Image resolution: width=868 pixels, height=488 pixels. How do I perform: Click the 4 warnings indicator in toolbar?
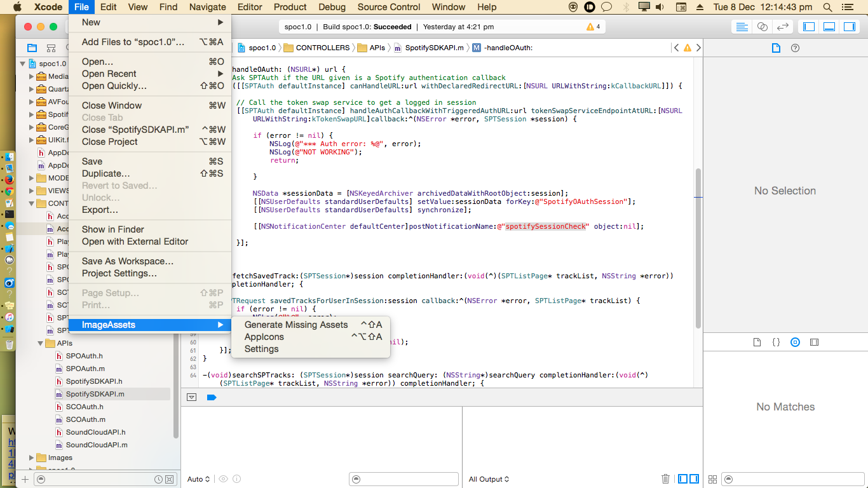coord(593,27)
